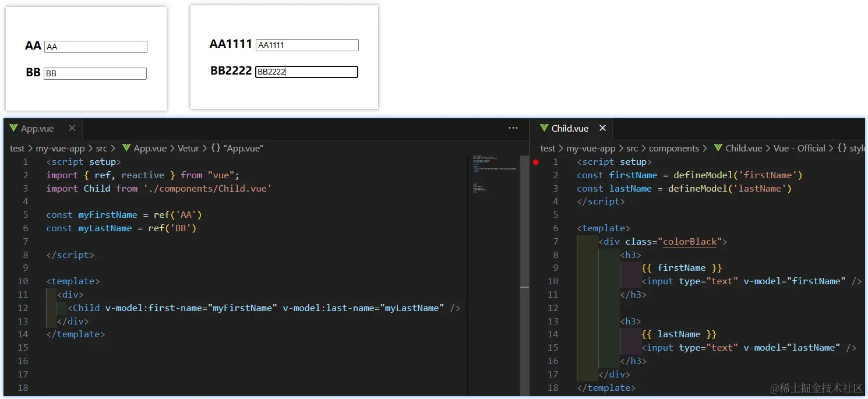Click the 'colorBlack' class name in Child.vue
Viewport: 868px width, 399px height.
690,242
